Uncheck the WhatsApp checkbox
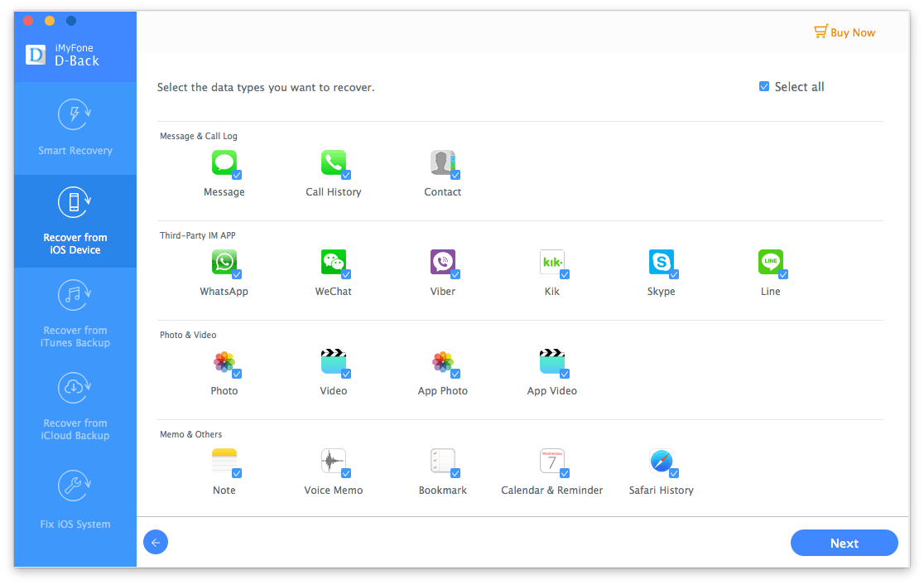 (x=237, y=275)
